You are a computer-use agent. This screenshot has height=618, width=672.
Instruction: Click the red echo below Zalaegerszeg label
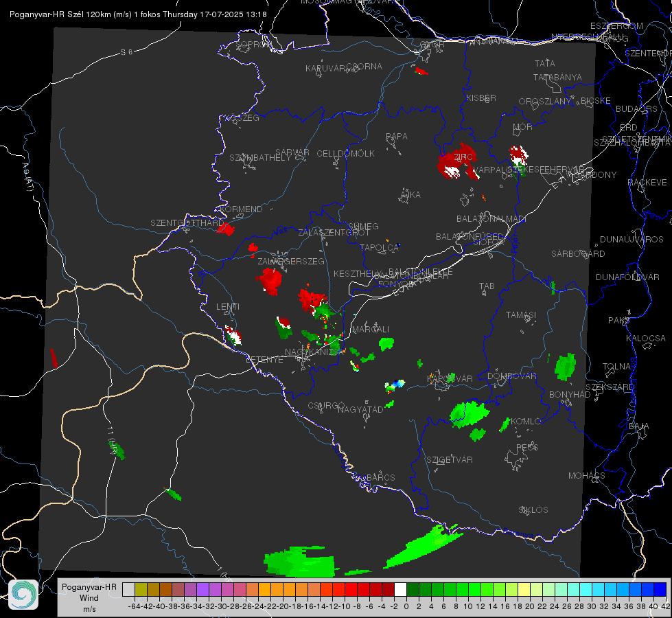(x=270, y=281)
